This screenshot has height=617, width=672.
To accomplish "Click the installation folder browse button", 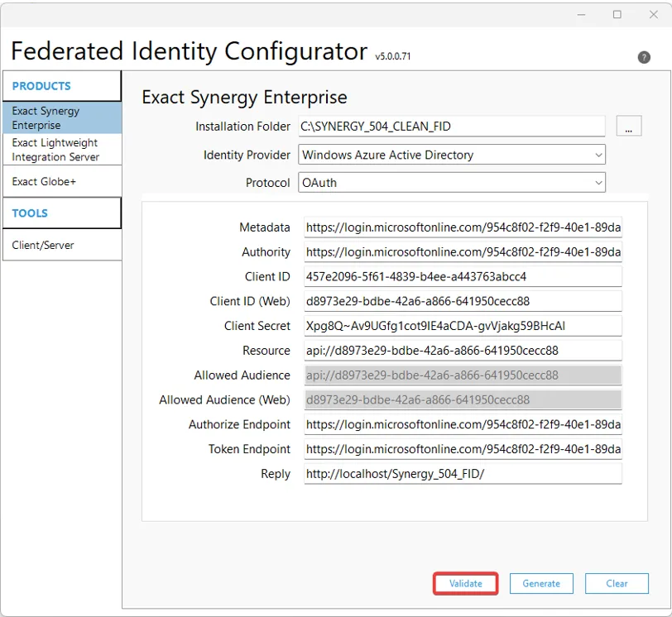I will (628, 127).
